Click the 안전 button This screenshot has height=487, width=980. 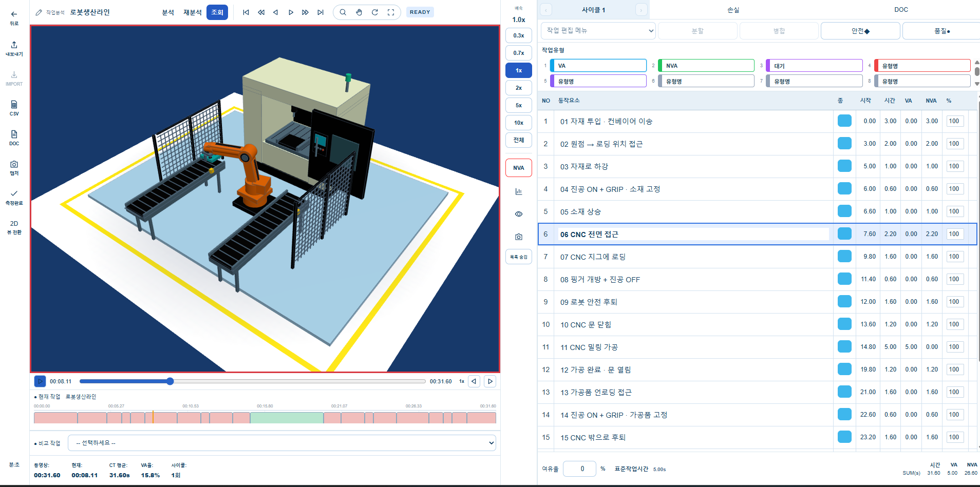click(x=860, y=31)
